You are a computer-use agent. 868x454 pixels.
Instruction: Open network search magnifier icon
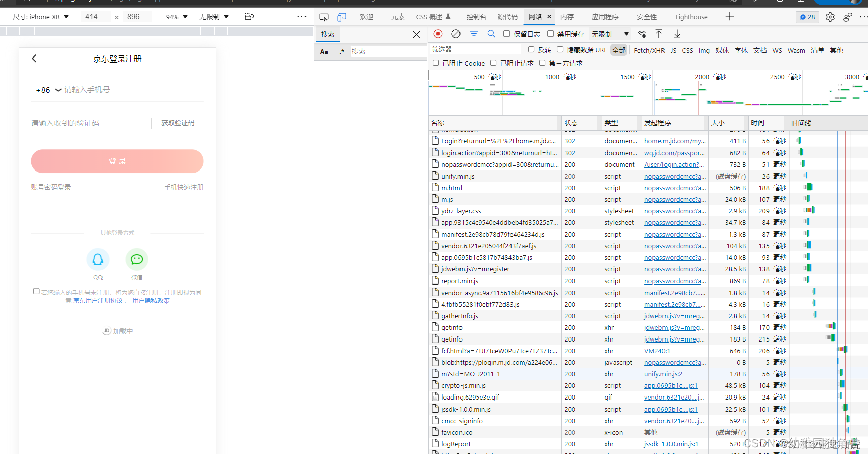pyautogui.click(x=491, y=34)
